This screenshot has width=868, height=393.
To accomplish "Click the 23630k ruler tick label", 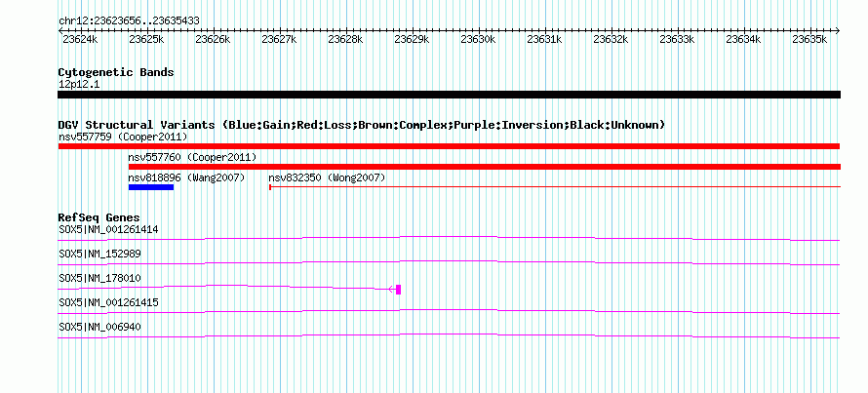I will (479, 39).
